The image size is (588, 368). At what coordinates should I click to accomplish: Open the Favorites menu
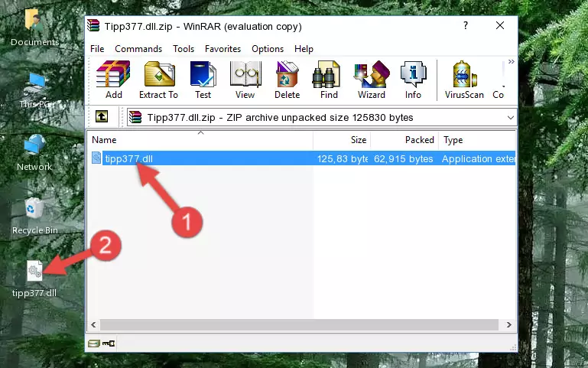[223, 49]
